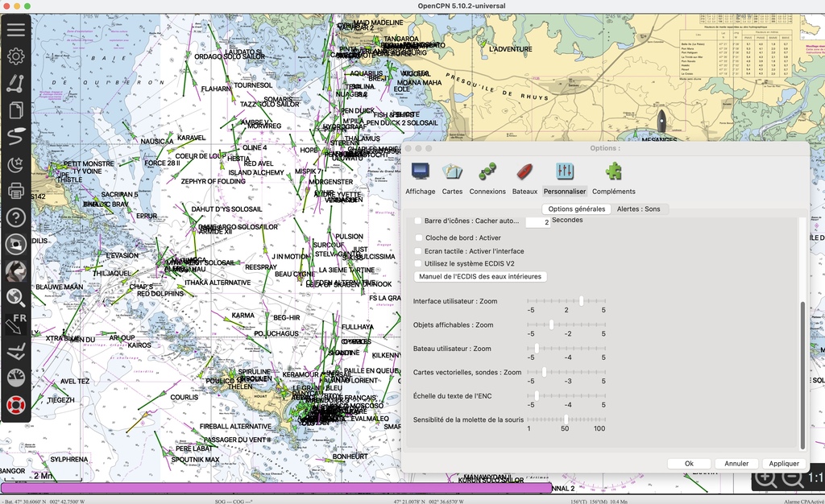Click the print chart icon

(16, 190)
